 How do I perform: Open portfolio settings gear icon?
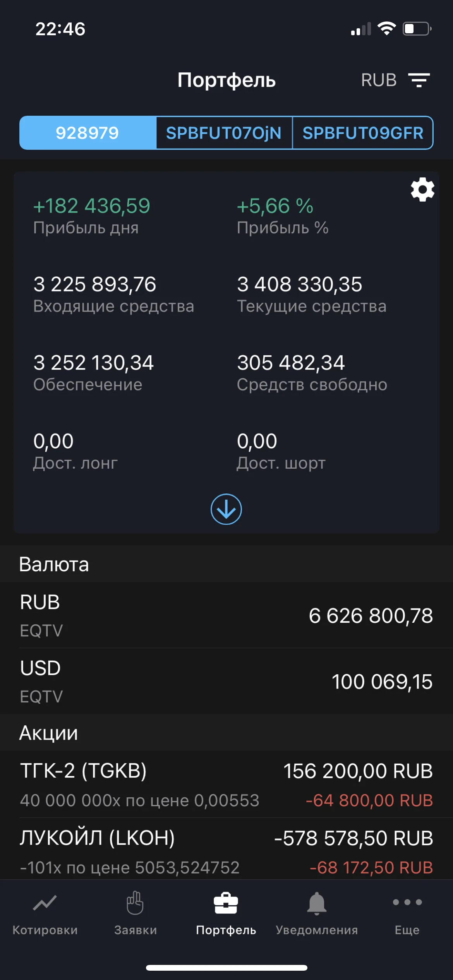pyautogui.click(x=422, y=190)
